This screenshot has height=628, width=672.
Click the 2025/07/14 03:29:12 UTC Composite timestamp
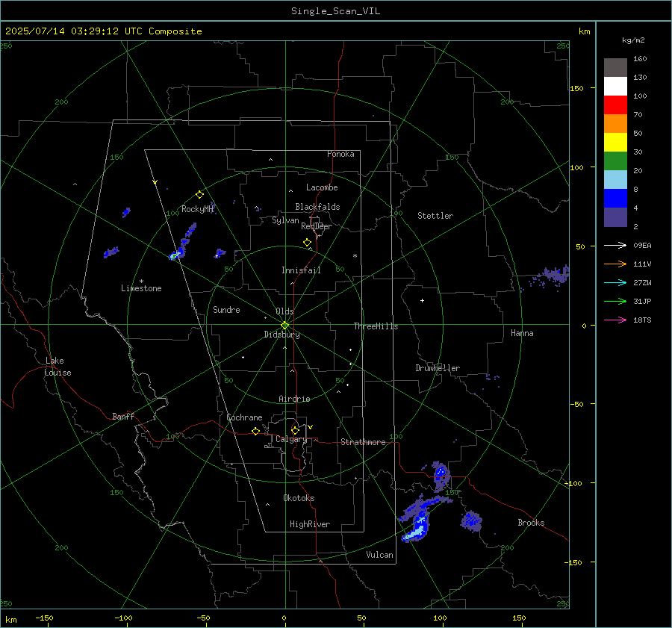[x=103, y=31]
